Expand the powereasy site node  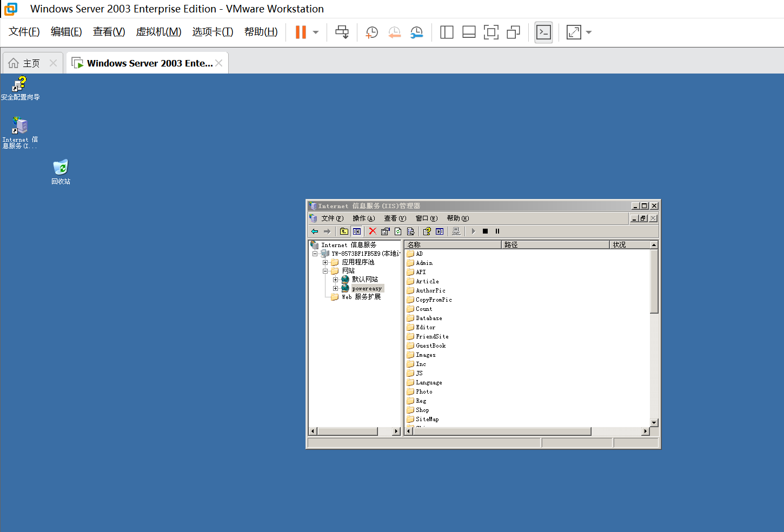pos(335,288)
